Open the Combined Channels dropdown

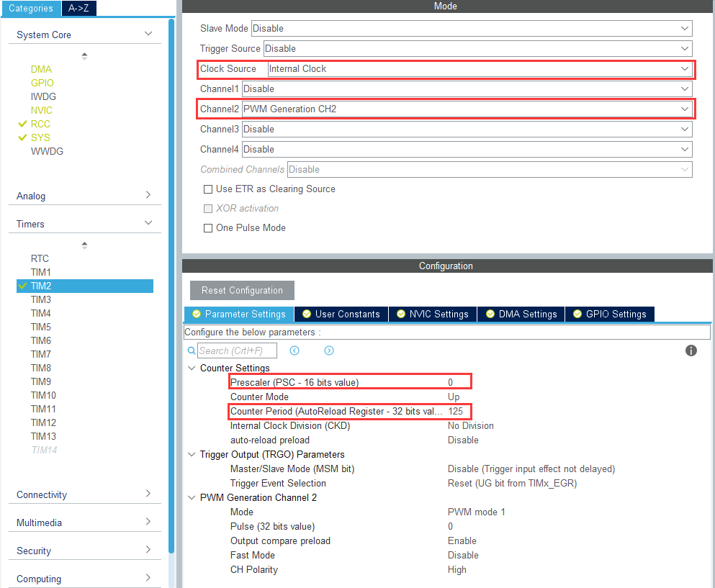click(490, 170)
